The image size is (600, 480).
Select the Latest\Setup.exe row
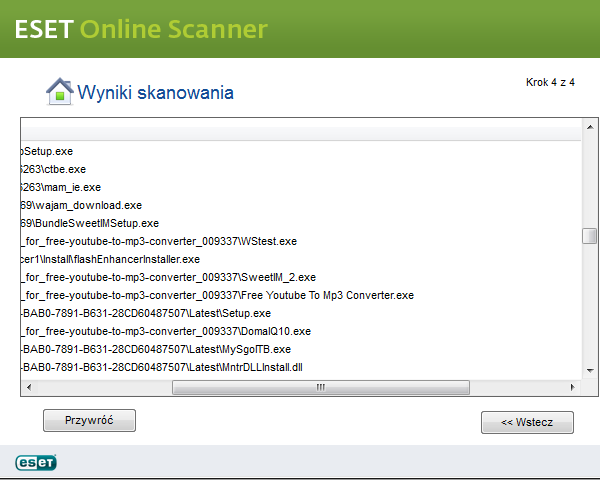click(x=302, y=313)
